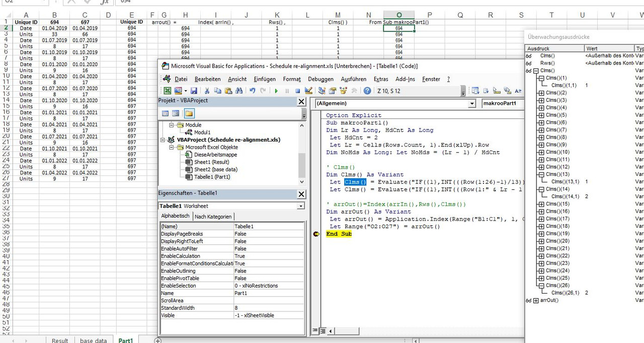Open the Tabelle1 Worksheet object dropdown
This screenshot has width=644, height=343.
click(x=301, y=206)
